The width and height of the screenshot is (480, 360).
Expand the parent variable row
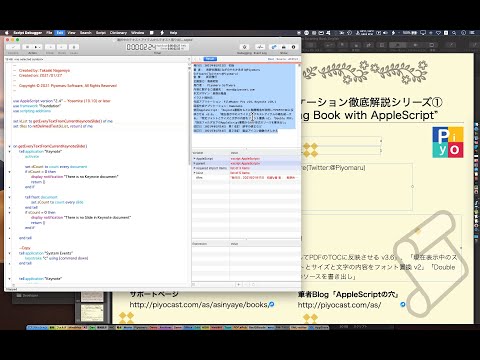pyautogui.click(x=194, y=163)
